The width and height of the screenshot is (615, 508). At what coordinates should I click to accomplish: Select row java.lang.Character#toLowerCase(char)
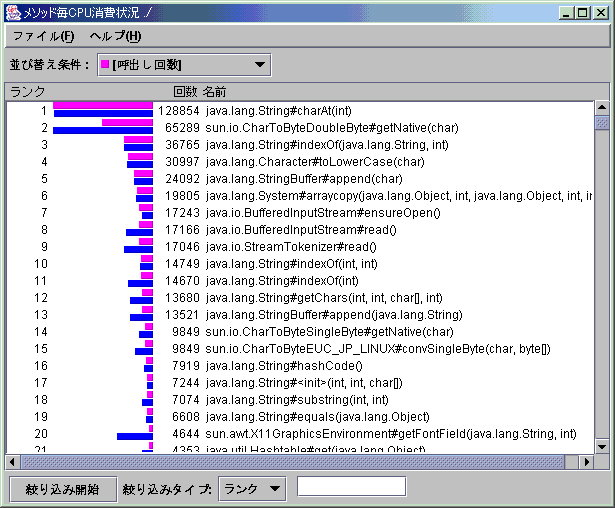pyautogui.click(x=300, y=162)
